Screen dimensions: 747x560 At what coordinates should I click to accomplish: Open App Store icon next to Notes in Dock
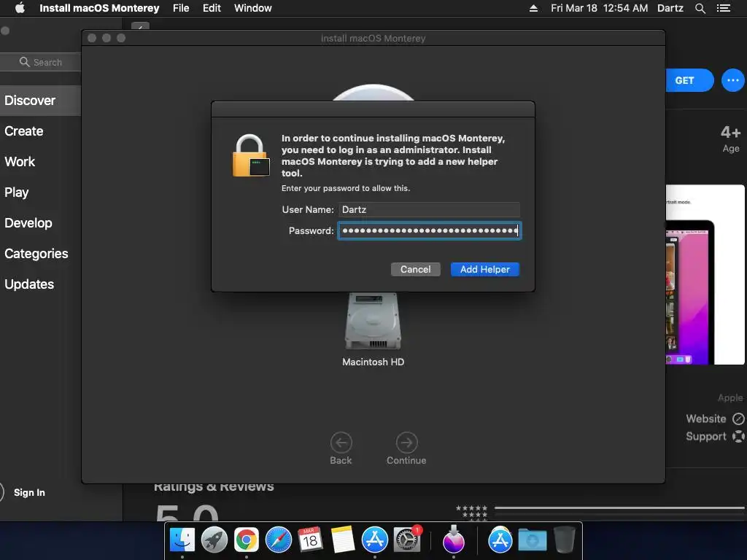[375, 540]
